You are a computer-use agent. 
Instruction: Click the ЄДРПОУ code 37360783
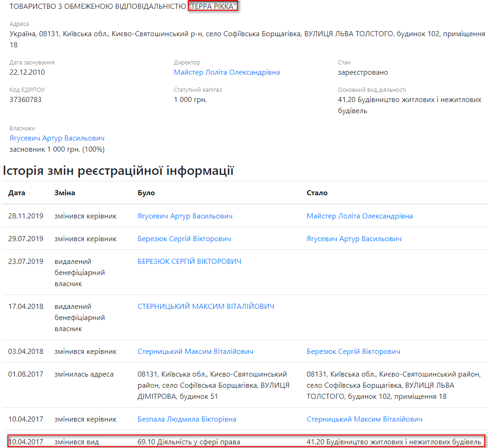click(26, 99)
